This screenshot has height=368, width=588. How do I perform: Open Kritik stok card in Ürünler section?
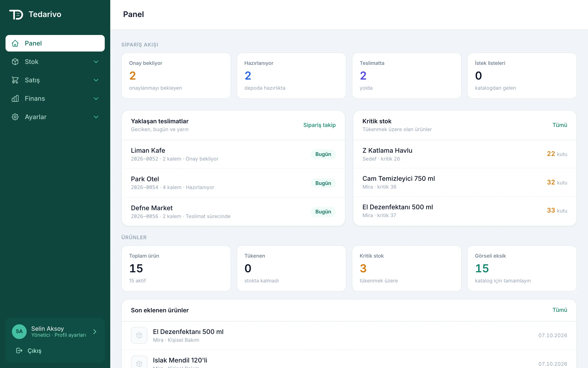tap(407, 268)
